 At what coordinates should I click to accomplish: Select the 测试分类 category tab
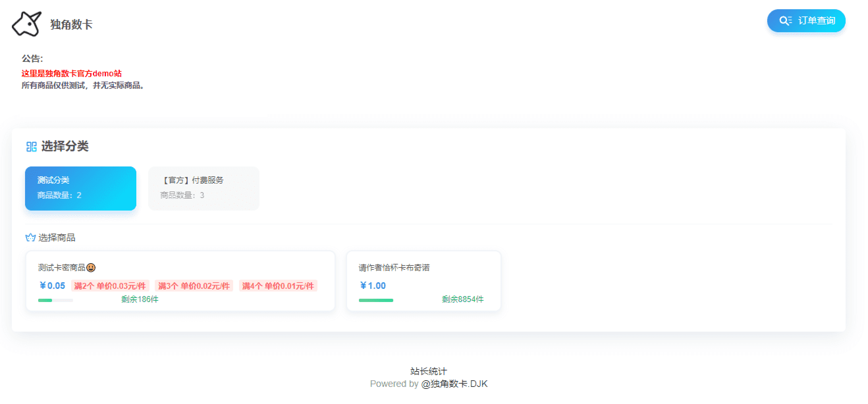coord(81,188)
